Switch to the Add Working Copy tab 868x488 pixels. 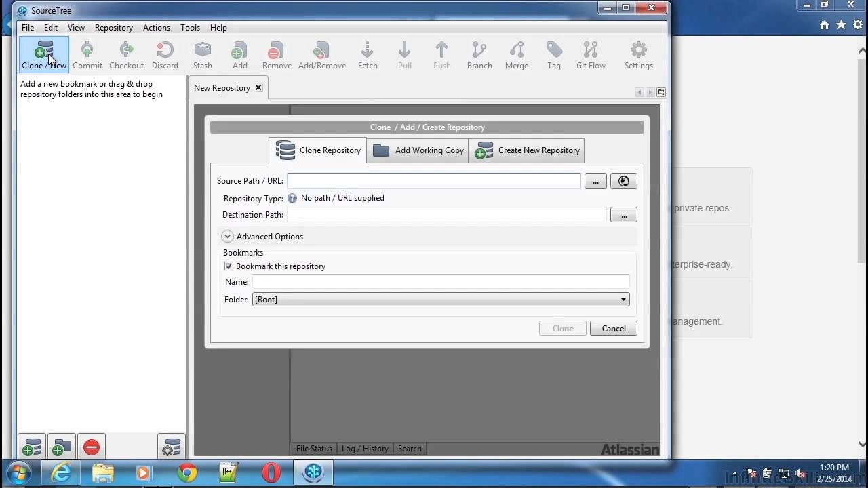tap(418, 150)
